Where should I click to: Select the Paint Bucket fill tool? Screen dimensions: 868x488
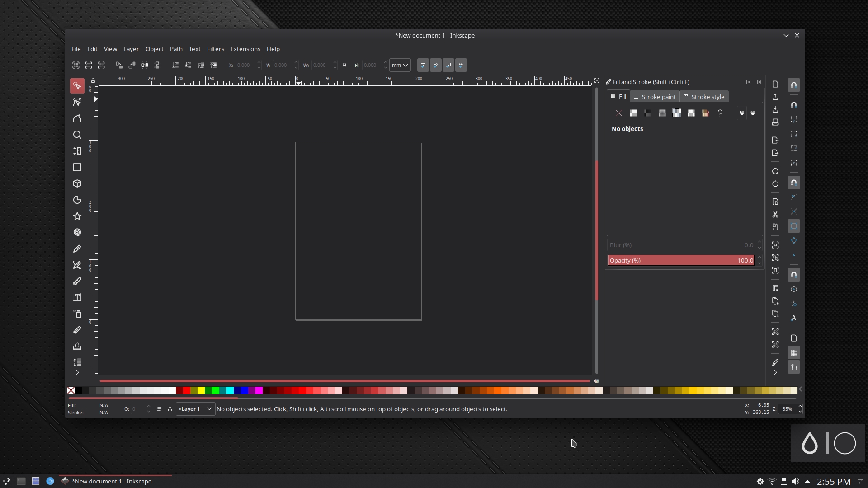point(77,347)
